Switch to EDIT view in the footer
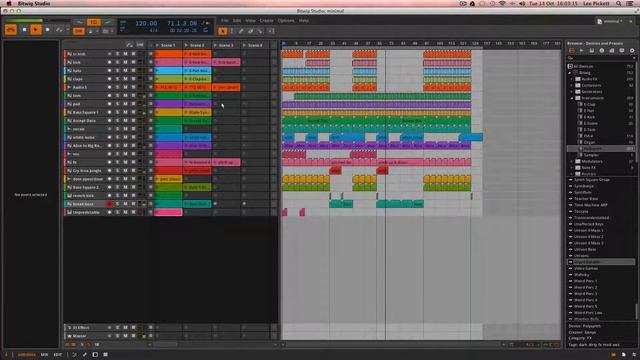 58,355
